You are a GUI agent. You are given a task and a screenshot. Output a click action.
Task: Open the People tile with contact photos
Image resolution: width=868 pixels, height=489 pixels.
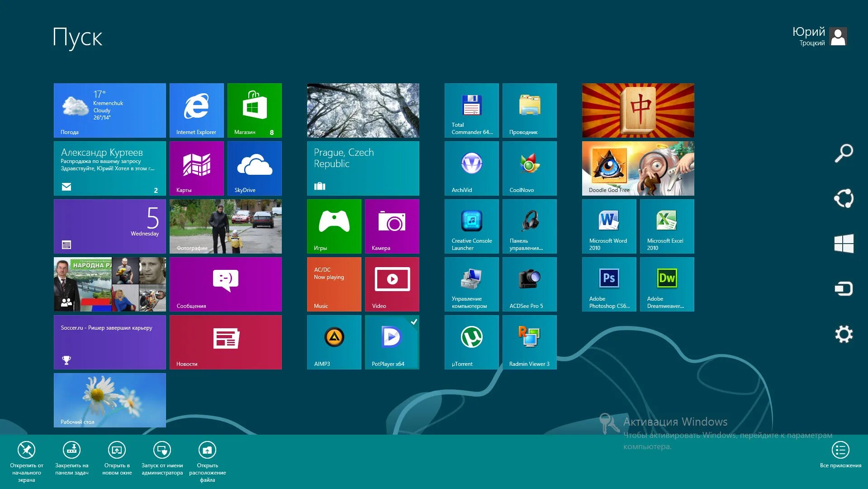[110, 284]
